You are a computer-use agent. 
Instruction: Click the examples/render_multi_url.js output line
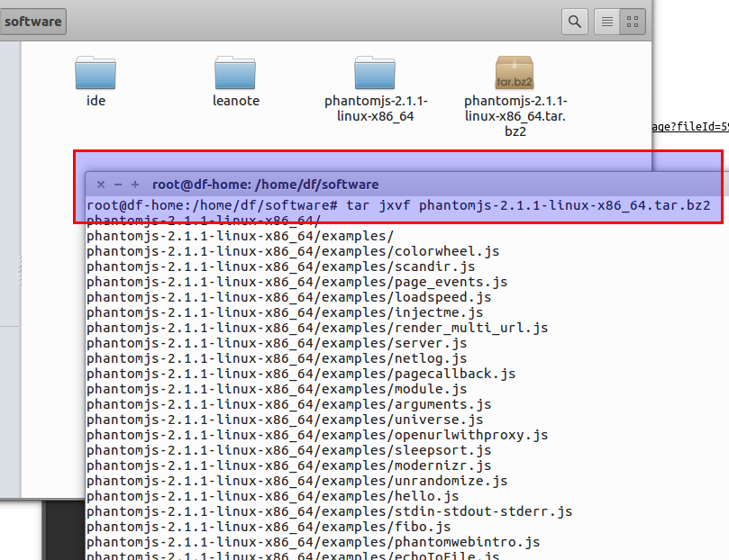tap(317, 328)
